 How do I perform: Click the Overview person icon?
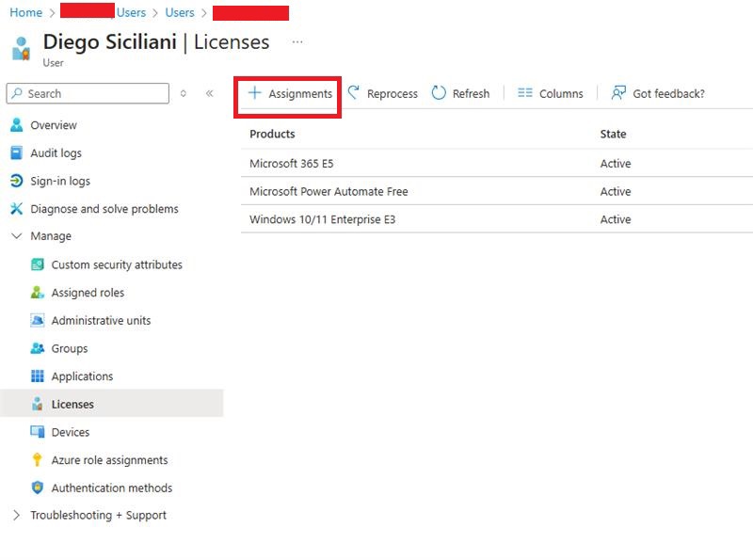click(16, 125)
